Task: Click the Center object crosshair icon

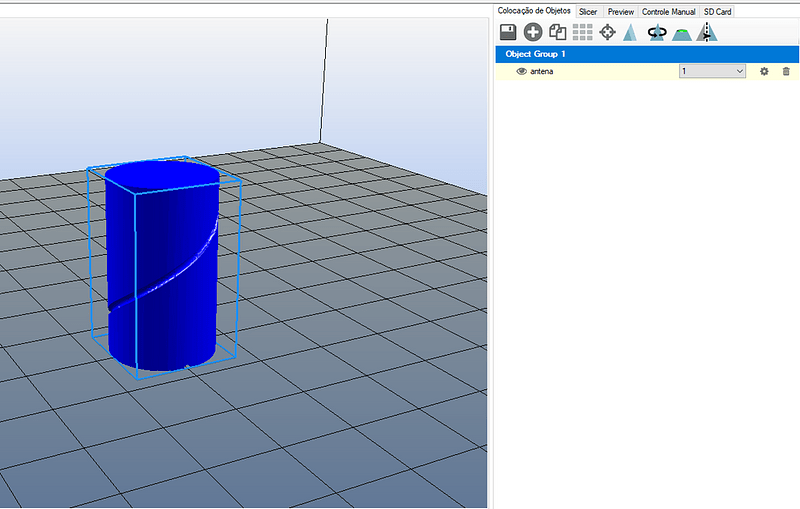Action: 607,32
